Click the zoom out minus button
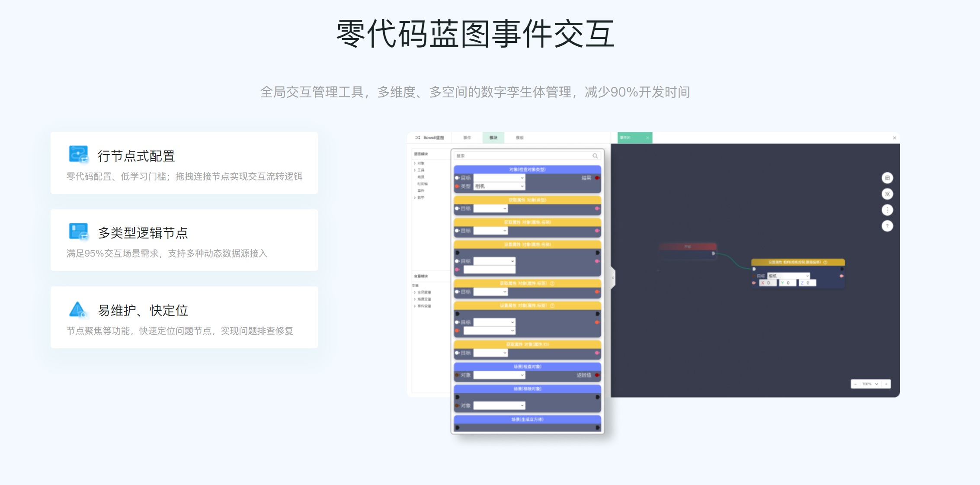 tap(855, 384)
